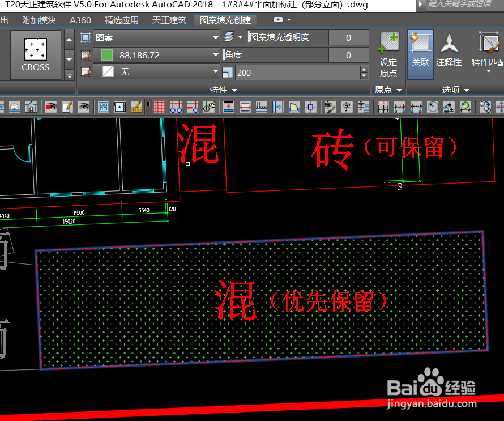Click the L-shaped wall corner icon
Image resolution: width=504 pixels, height=421 pixels.
point(261,107)
